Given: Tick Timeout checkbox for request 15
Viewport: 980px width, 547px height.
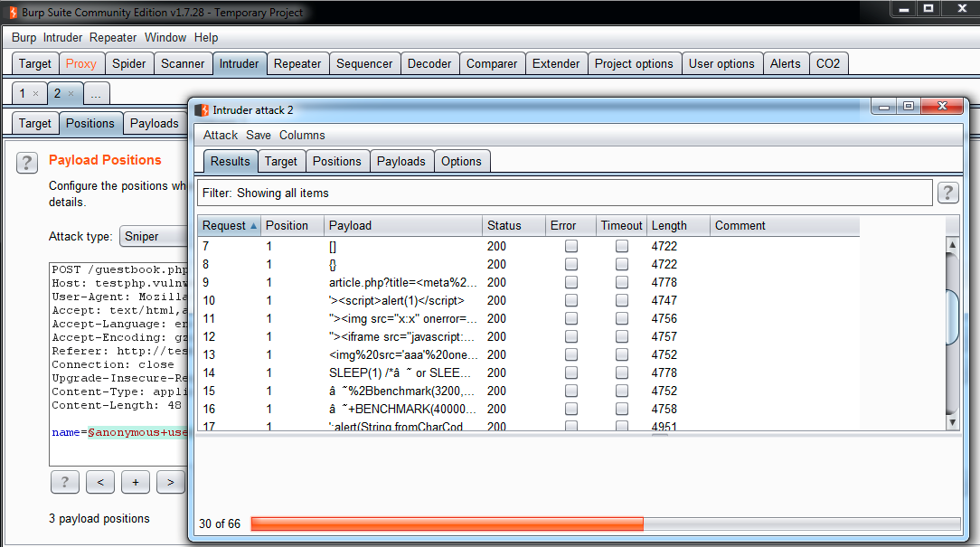Looking at the screenshot, I should pyautogui.click(x=622, y=391).
